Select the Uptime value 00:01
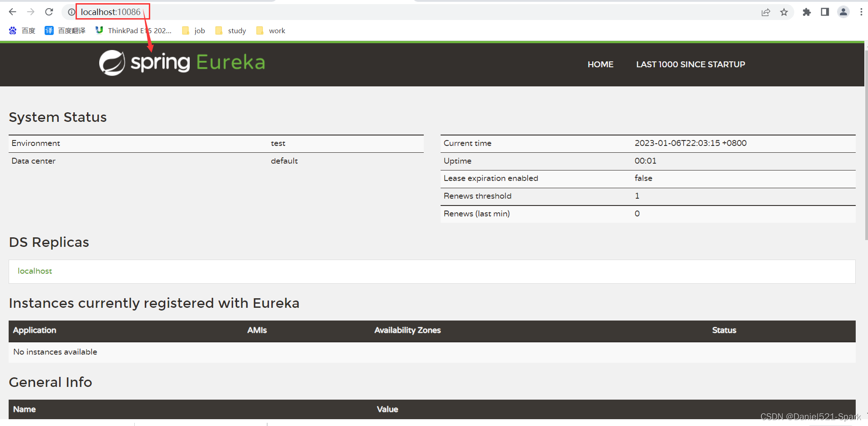 (x=645, y=161)
